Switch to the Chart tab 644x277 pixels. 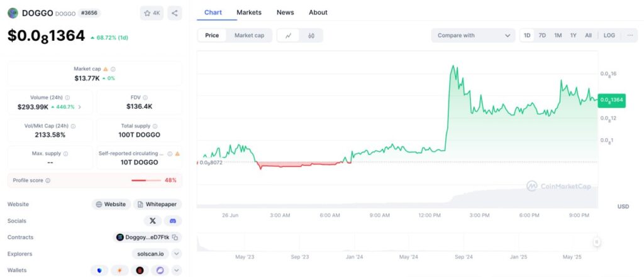pyautogui.click(x=213, y=13)
